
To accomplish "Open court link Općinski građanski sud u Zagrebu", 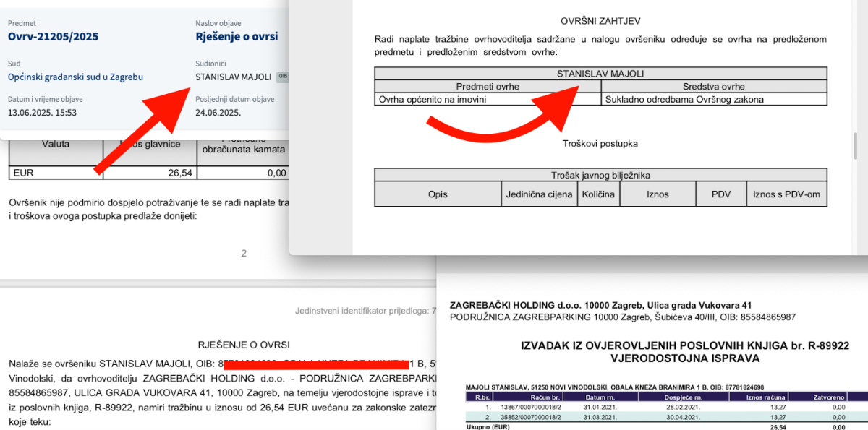I will tap(75, 77).
